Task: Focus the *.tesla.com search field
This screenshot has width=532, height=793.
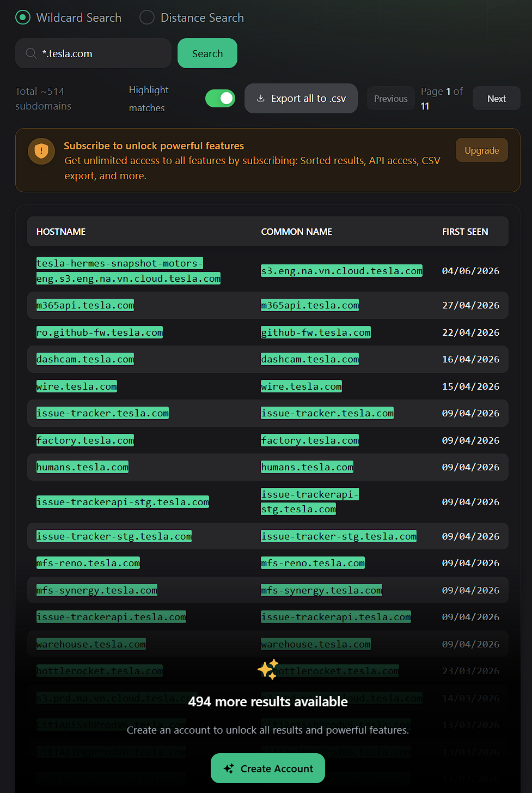Action: pyautogui.click(x=93, y=53)
